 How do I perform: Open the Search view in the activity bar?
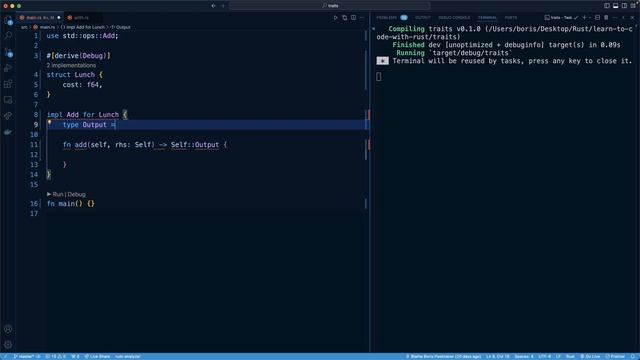[8, 36]
